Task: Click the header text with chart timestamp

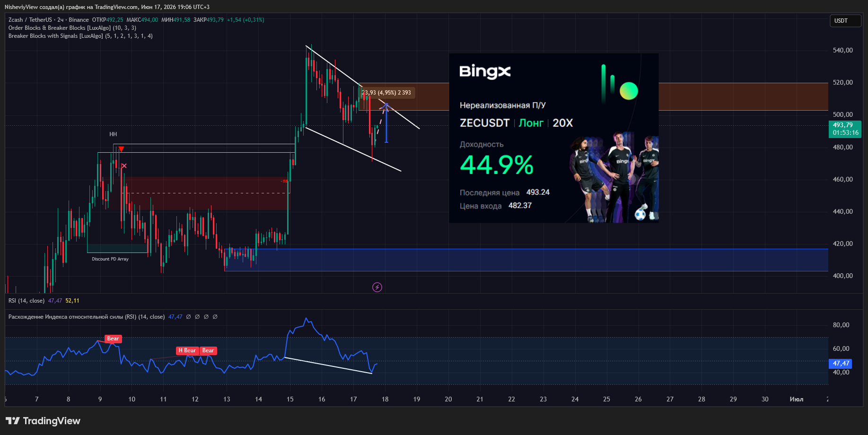Action: click(107, 7)
